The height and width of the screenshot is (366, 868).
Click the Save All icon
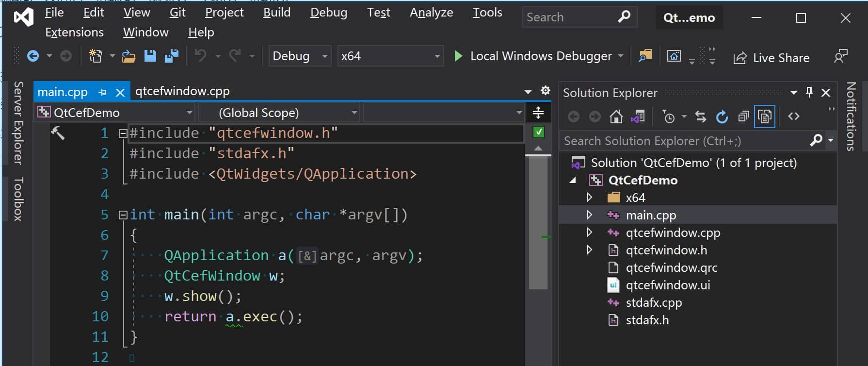172,56
